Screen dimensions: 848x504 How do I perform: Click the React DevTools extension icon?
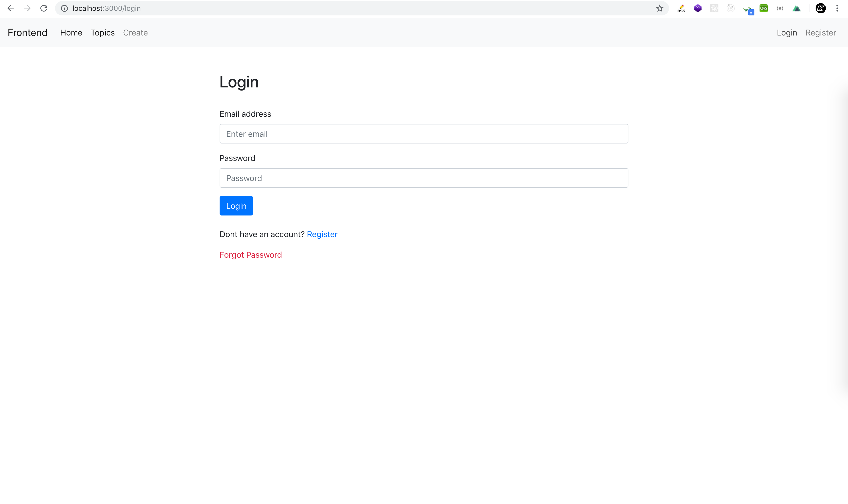[x=714, y=8]
